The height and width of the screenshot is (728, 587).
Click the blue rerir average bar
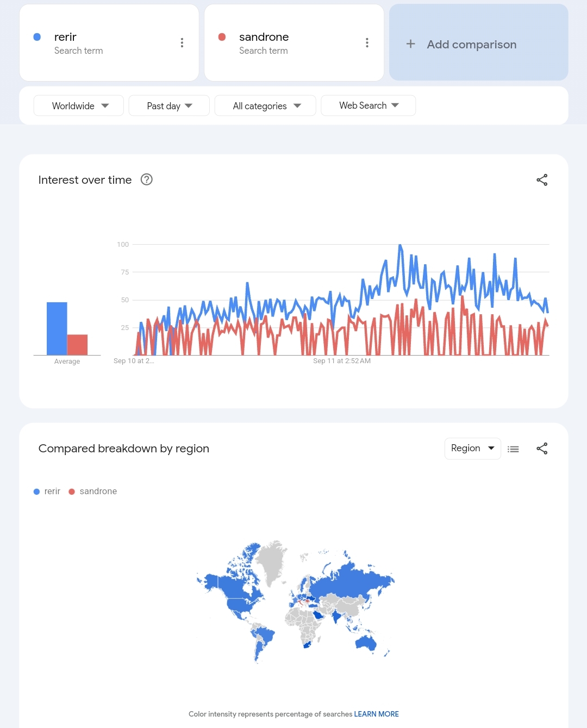coord(57,328)
